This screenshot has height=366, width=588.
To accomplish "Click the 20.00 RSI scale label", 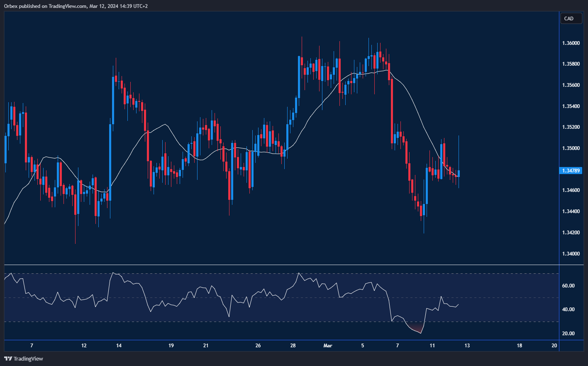I will (568, 334).
